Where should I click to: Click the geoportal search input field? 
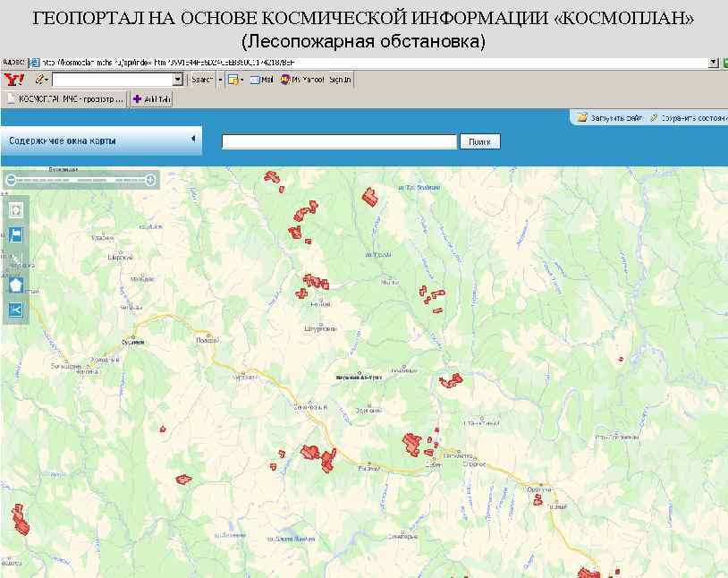pos(339,141)
